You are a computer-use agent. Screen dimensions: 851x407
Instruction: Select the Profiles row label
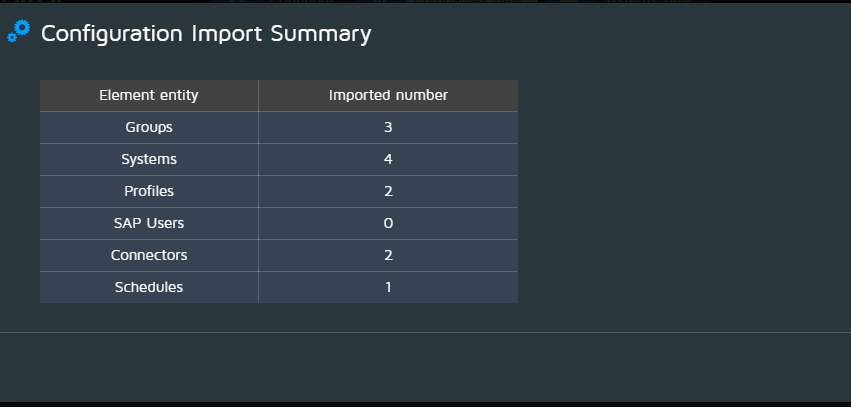click(149, 192)
